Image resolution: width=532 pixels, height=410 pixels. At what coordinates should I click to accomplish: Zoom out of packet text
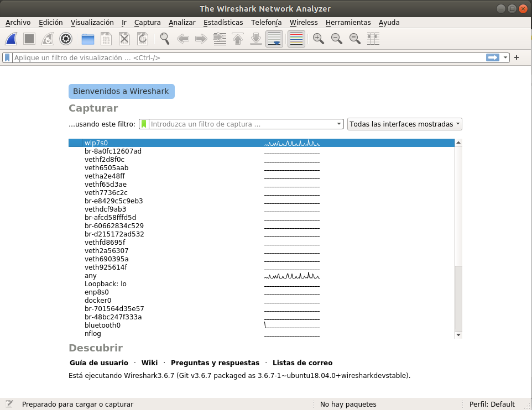click(337, 39)
